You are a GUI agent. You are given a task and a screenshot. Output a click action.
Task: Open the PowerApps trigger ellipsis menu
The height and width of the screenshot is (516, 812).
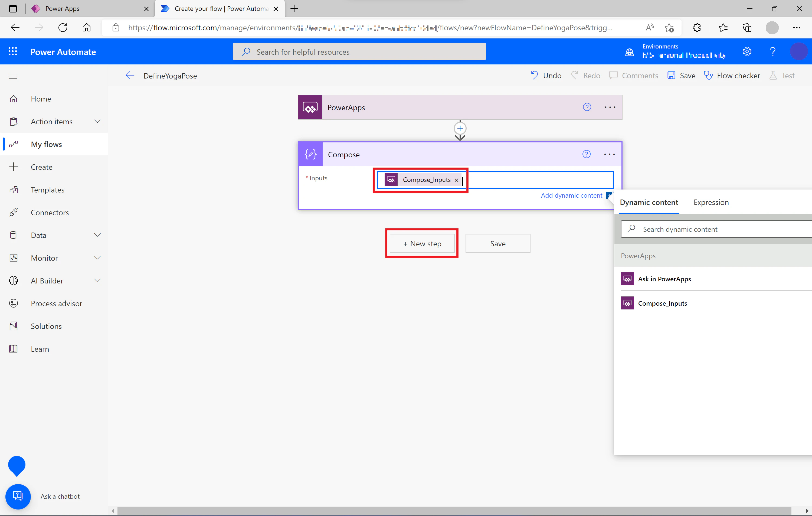click(x=610, y=107)
